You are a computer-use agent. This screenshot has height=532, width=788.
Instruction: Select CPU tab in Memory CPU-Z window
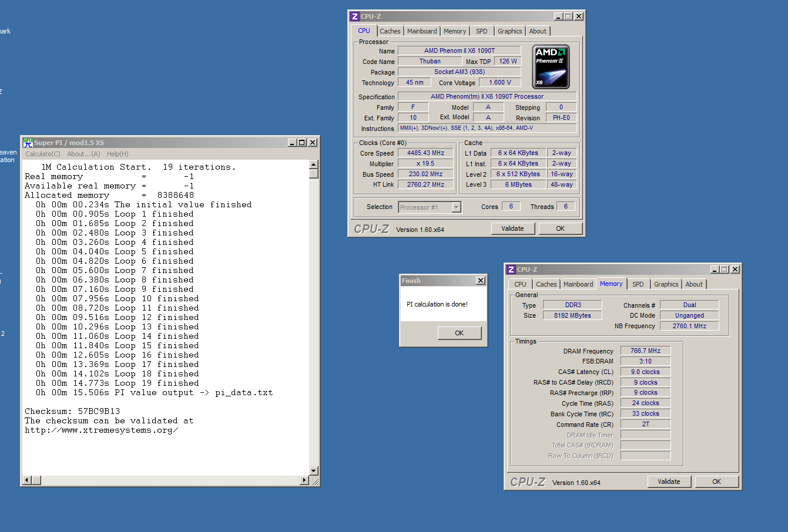click(521, 284)
